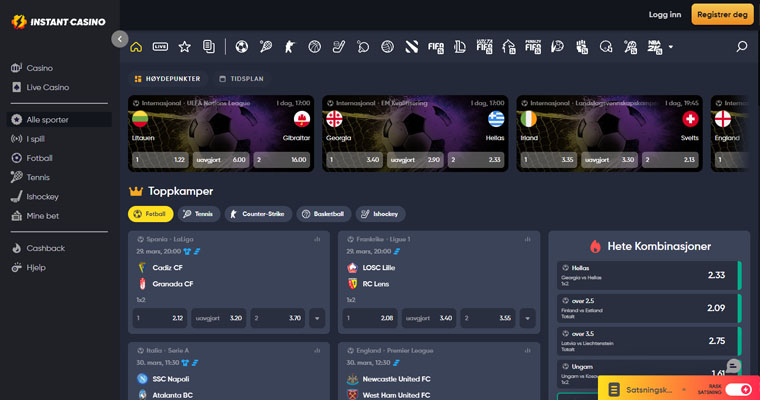Bet uavgjort 6.00 for Litauen vs Gibraltar

point(221,160)
